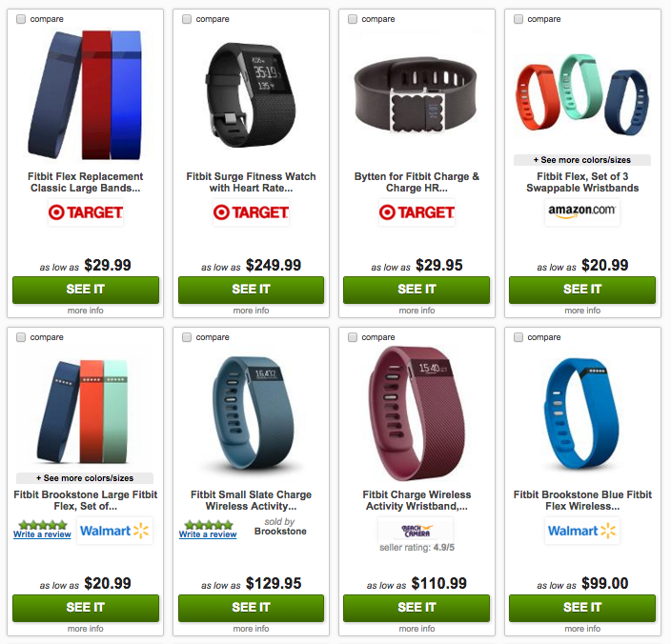Check compare box for Fitbit Brookstone Blue Flex
The width and height of the screenshot is (671, 644).
click(518, 337)
